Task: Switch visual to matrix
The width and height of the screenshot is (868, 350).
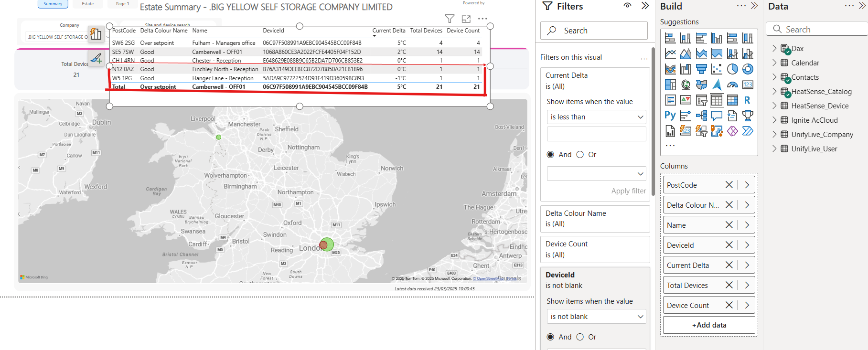Action: click(x=732, y=100)
